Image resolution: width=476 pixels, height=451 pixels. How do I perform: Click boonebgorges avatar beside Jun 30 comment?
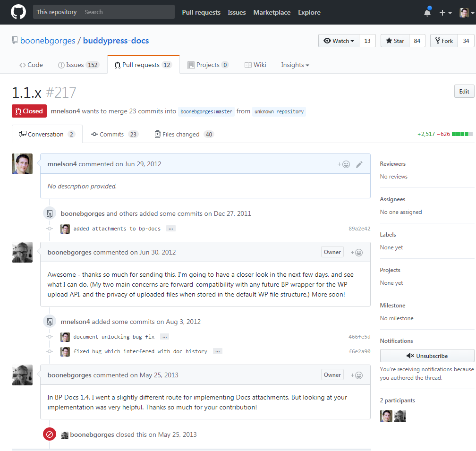click(x=22, y=252)
